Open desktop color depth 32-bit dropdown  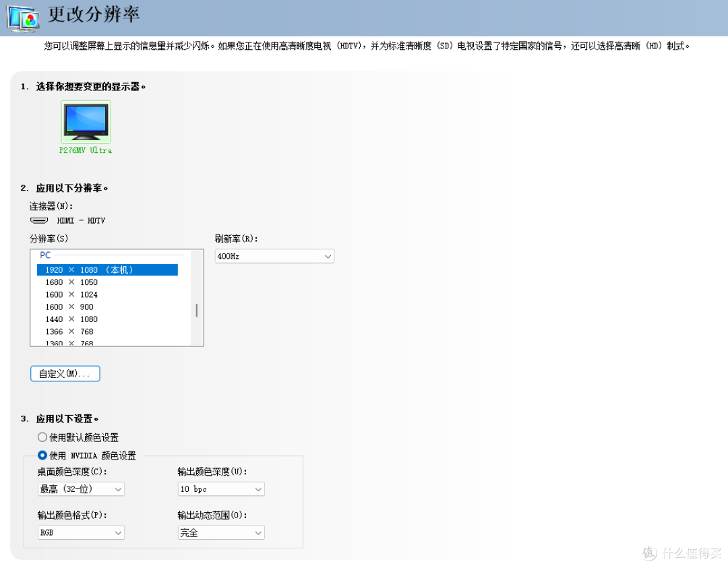pos(82,489)
